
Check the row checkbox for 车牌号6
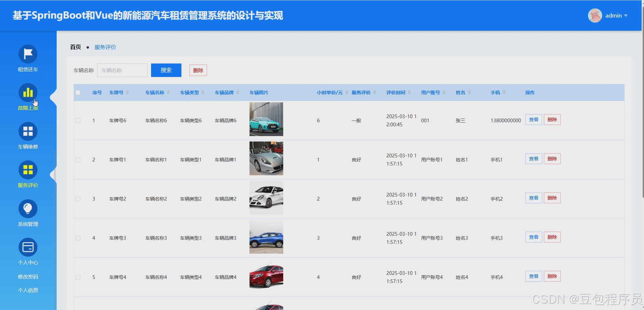coord(78,120)
